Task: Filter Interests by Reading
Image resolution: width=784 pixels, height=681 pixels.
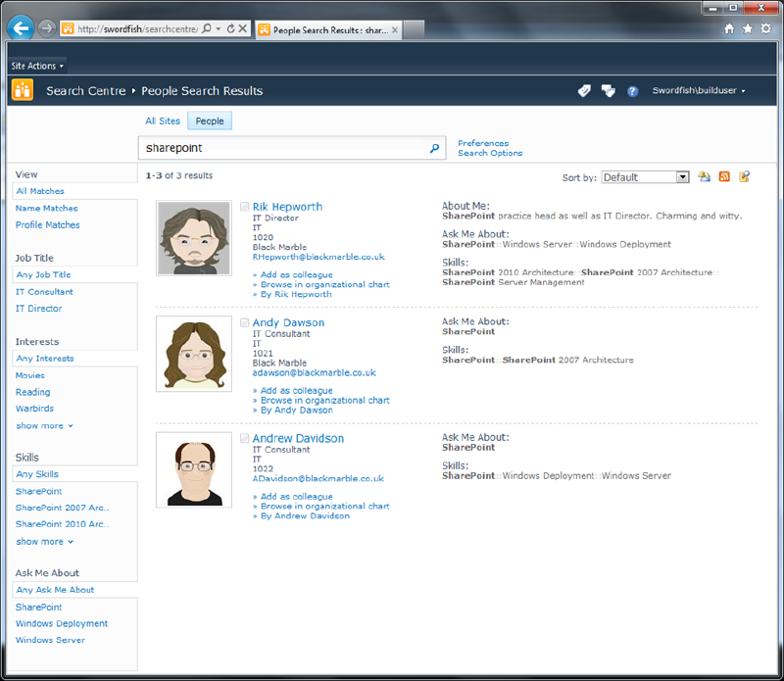Action: tap(32, 392)
